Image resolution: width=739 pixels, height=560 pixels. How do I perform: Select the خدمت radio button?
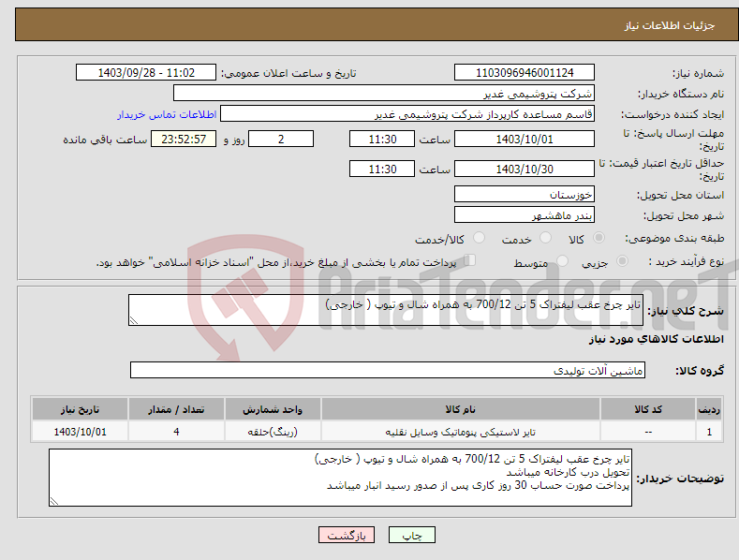pyautogui.click(x=545, y=238)
